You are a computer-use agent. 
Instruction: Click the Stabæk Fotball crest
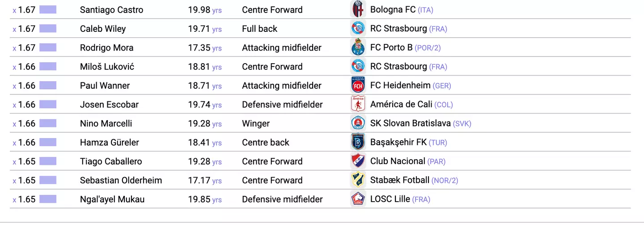[x=358, y=180]
